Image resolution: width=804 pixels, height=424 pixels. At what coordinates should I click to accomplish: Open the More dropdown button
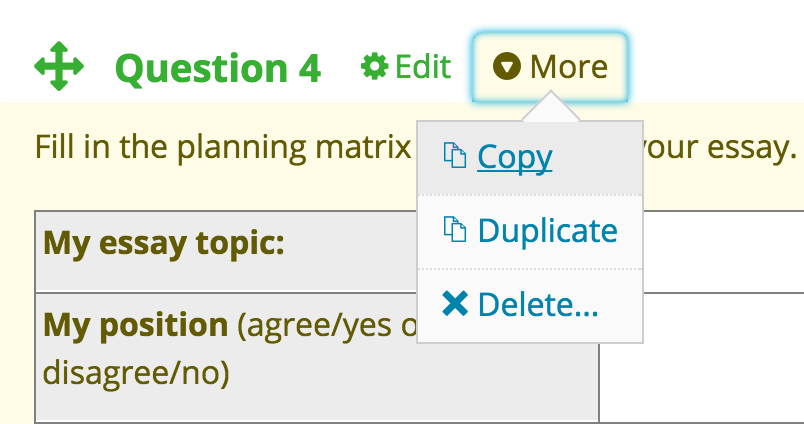(550, 67)
